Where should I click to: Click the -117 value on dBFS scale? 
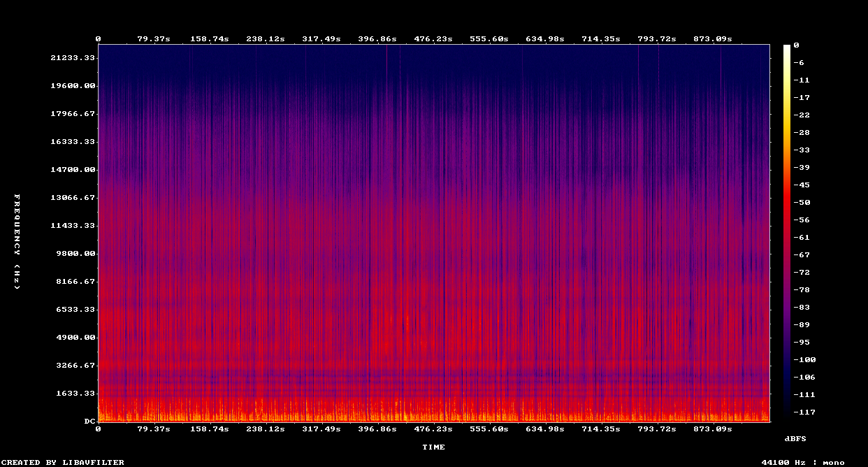tap(801, 412)
